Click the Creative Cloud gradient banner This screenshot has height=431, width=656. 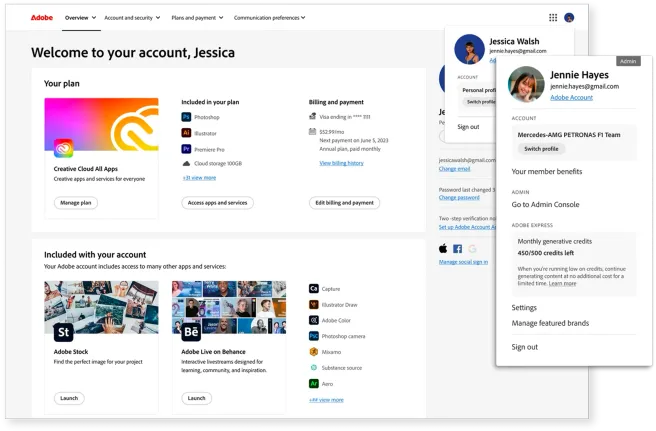[x=101, y=124]
